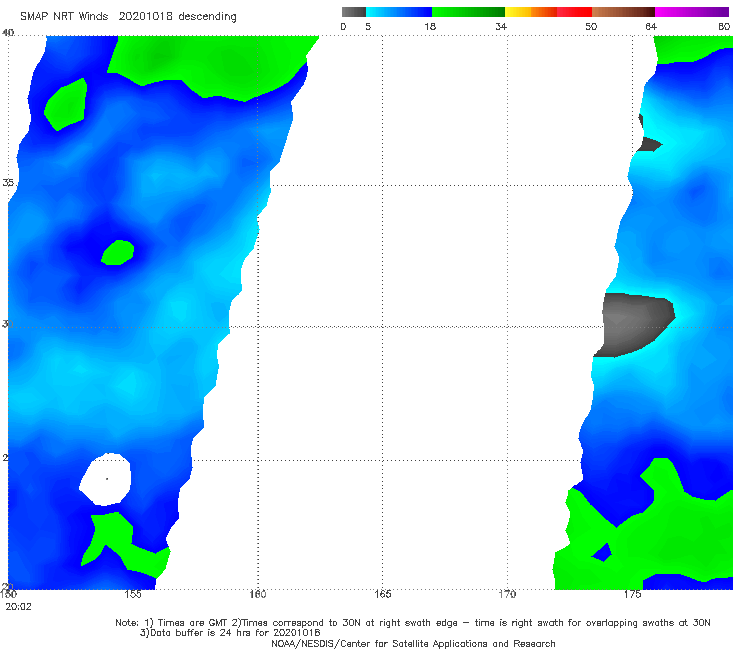Click the 'Note: 1) Times are GMT' line

click(x=413, y=623)
